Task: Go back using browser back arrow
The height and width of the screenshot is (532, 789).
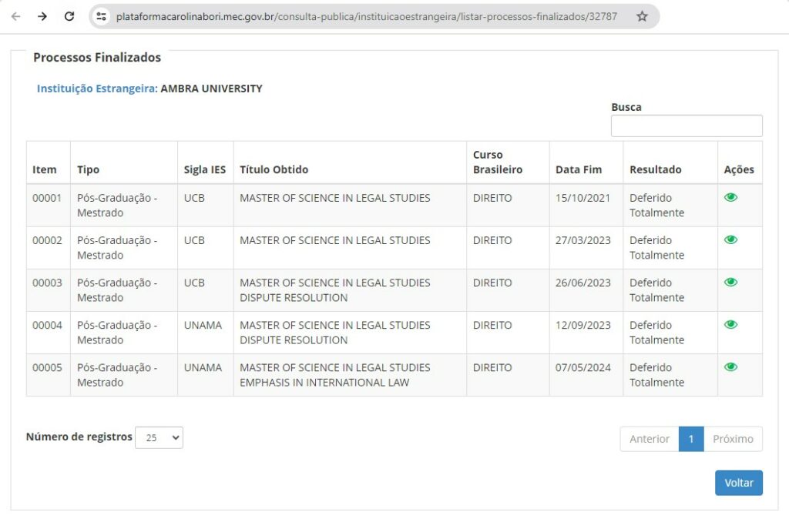Action: pyautogui.click(x=15, y=17)
